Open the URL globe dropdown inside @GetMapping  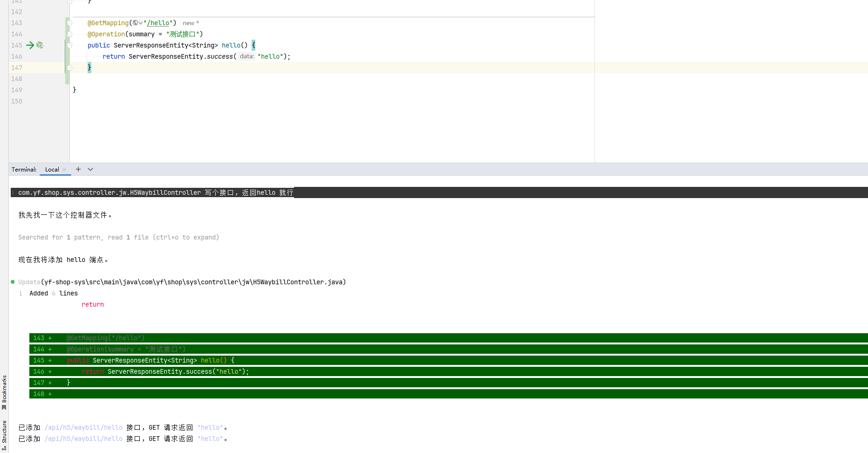(x=137, y=23)
